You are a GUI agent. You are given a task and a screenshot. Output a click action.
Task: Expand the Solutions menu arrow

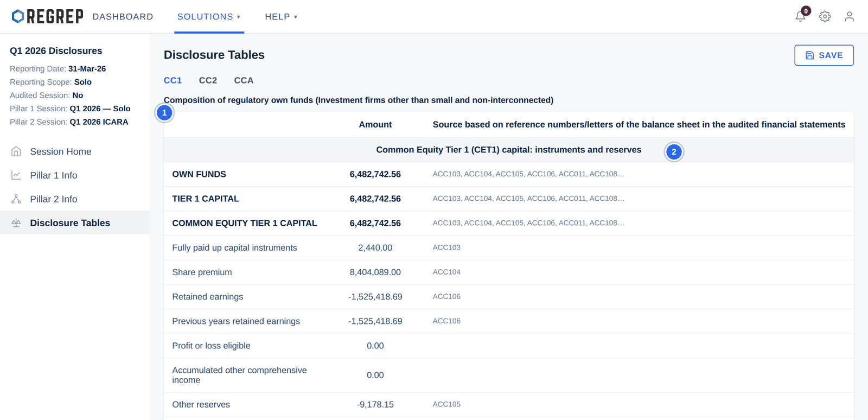click(x=238, y=17)
